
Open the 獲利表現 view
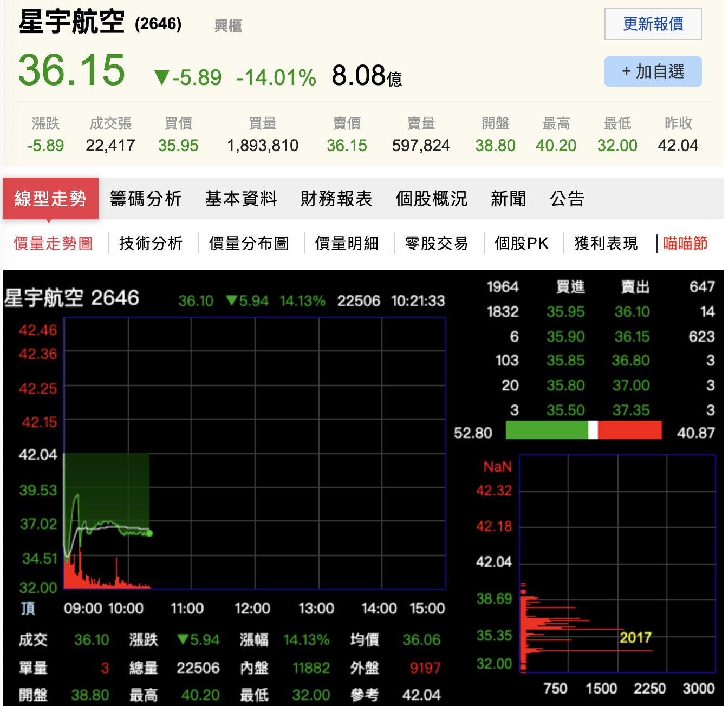click(606, 243)
